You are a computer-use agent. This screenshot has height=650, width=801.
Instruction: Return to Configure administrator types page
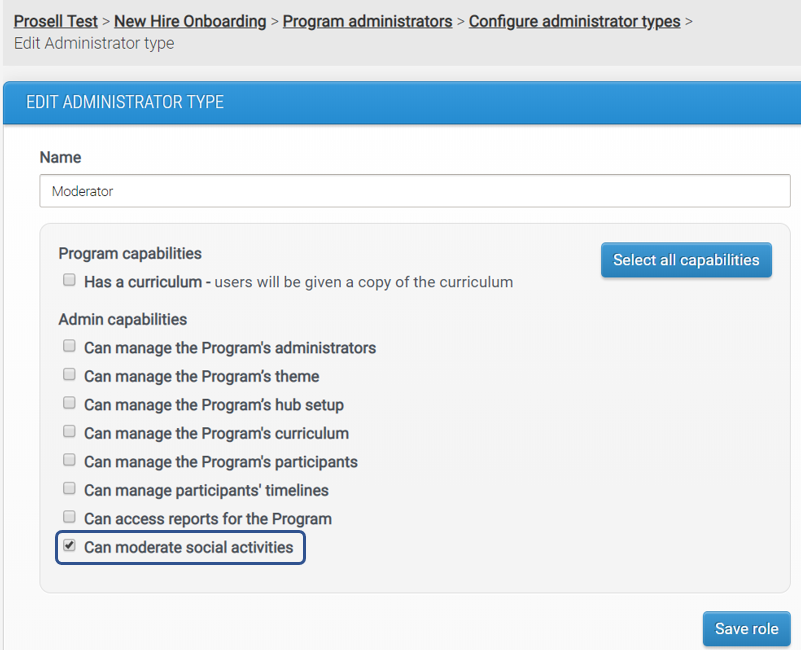(x=574, y=21)
